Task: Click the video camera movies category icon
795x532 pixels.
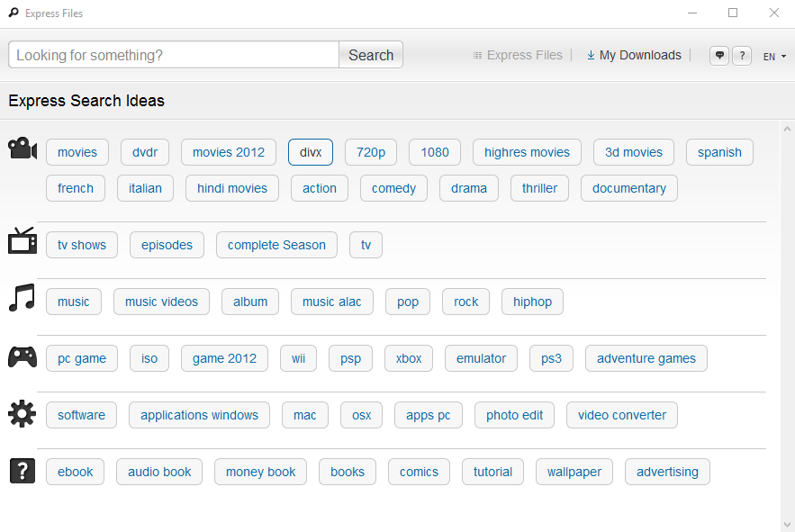Action: (x=22, y=149)
